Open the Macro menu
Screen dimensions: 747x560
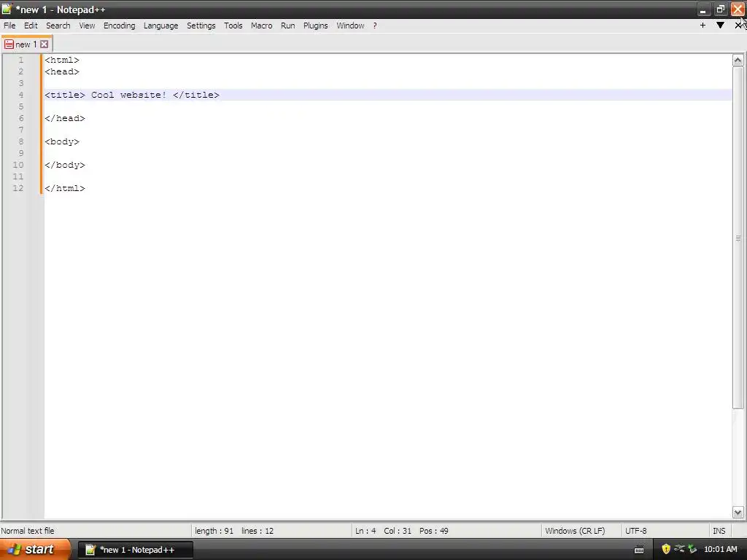click(x=262, y=26)
